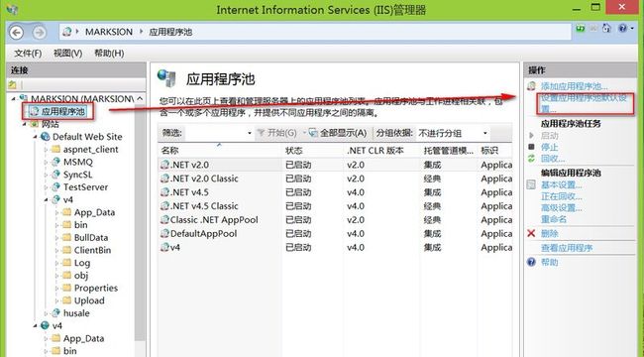Click the 高级设置 advanced settings link

(562, 208)
